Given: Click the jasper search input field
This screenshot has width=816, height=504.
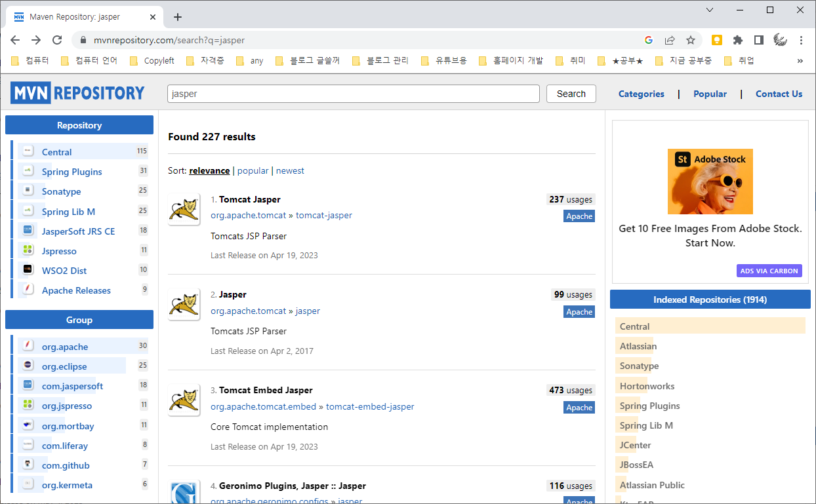Looking at the screenshot, I should [x=354, y=94].
